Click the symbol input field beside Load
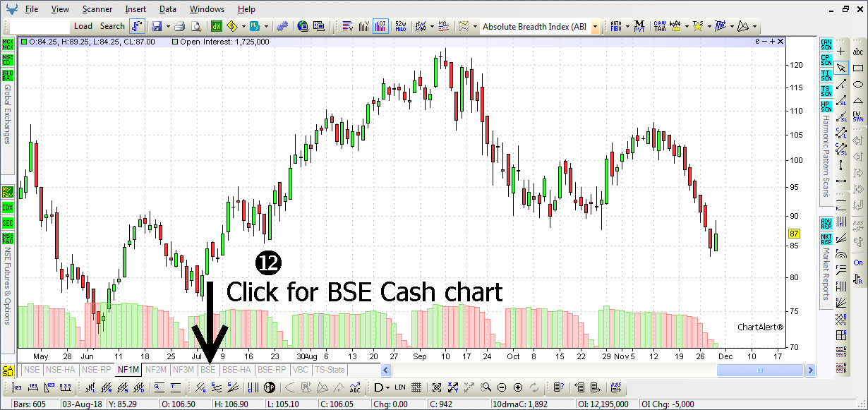 41,26
